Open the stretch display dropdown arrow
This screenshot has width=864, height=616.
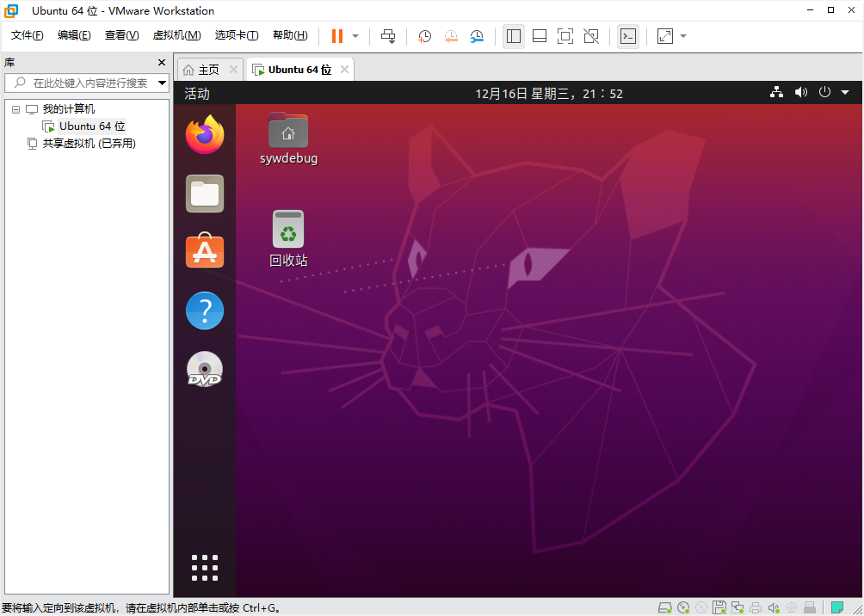(x=683, y=36)
